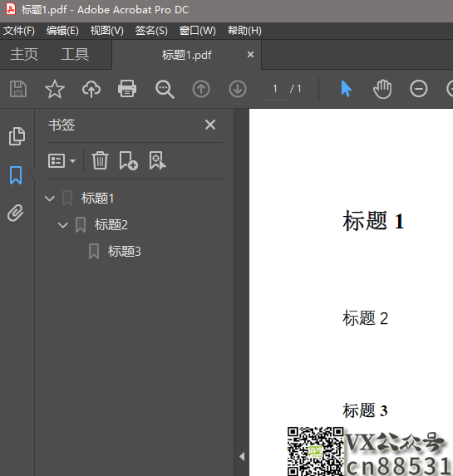Select the Hand pan tool
This screenshot has width=453, height=476.
[x=382, y=89]
